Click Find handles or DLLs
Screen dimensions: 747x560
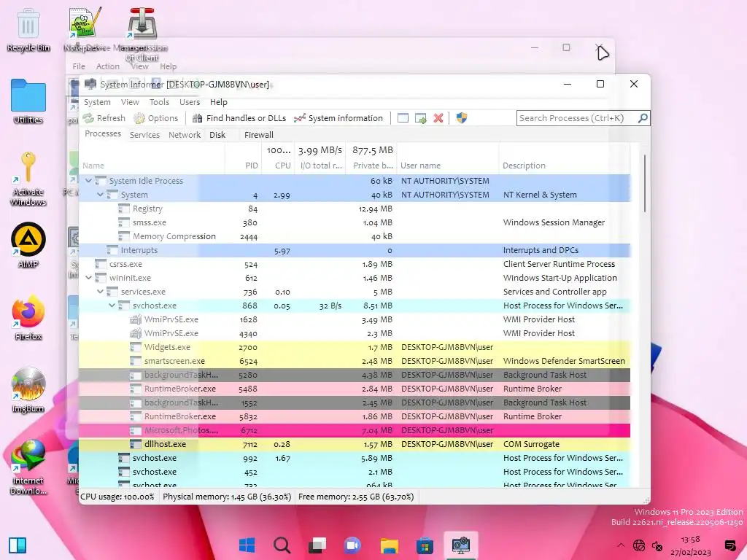point(239,118)
